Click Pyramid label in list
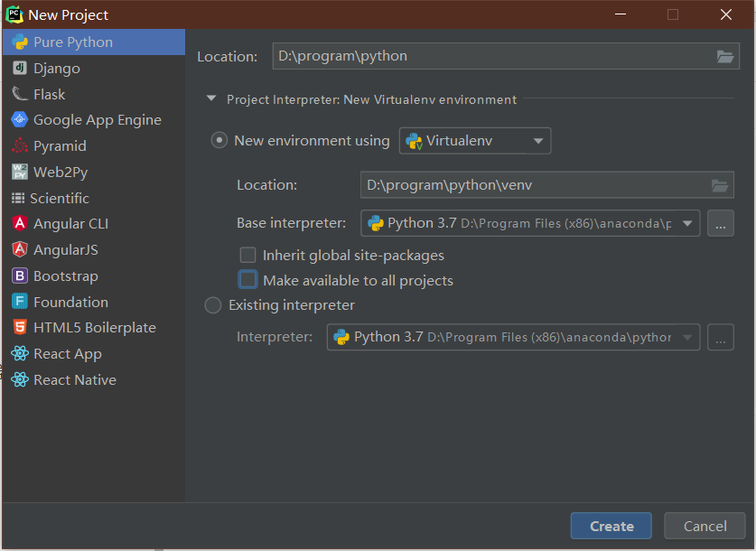This screenshot has height=551, width=756. click(x=60, y=146)
